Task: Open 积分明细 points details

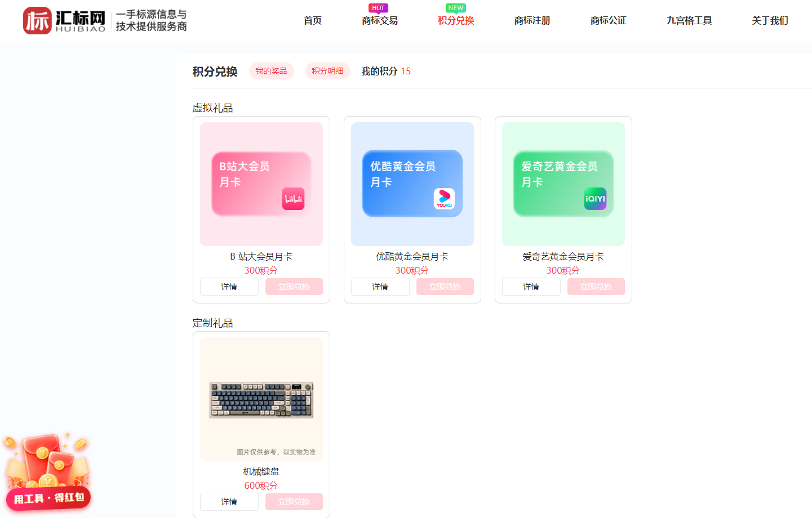Action: tap(328, 71)
